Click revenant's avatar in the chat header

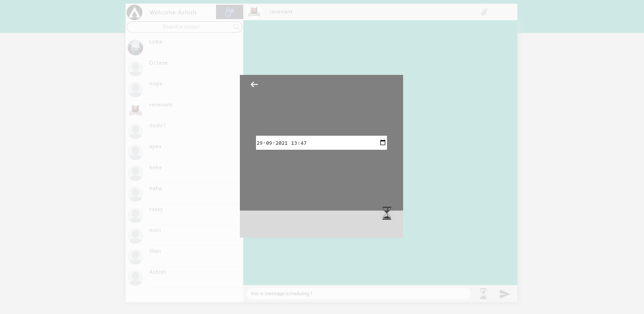tap(254, 11)
